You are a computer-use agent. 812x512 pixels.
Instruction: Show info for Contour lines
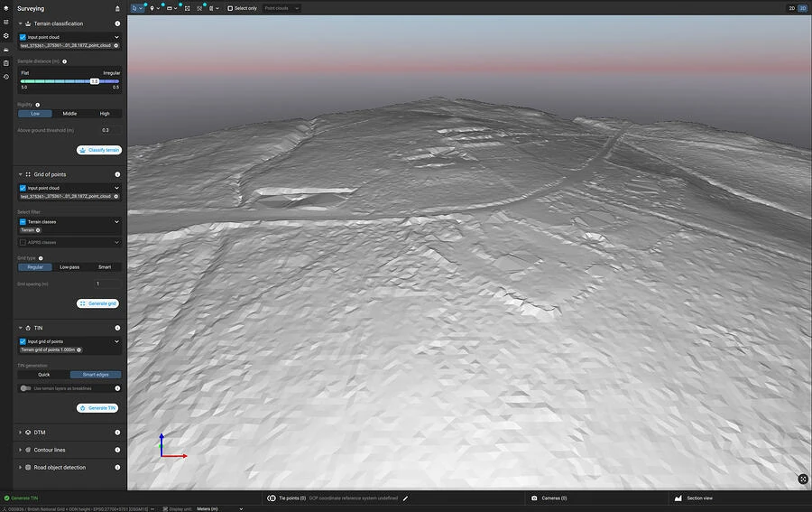click(x=117, y=450)
